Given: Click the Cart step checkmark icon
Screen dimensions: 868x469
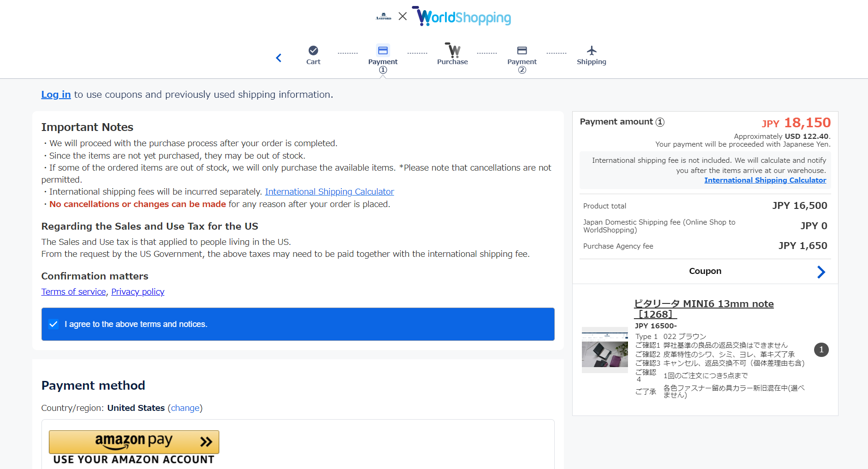Looking at the screenshot, I should pyautogui.click(x=313, y=50).
